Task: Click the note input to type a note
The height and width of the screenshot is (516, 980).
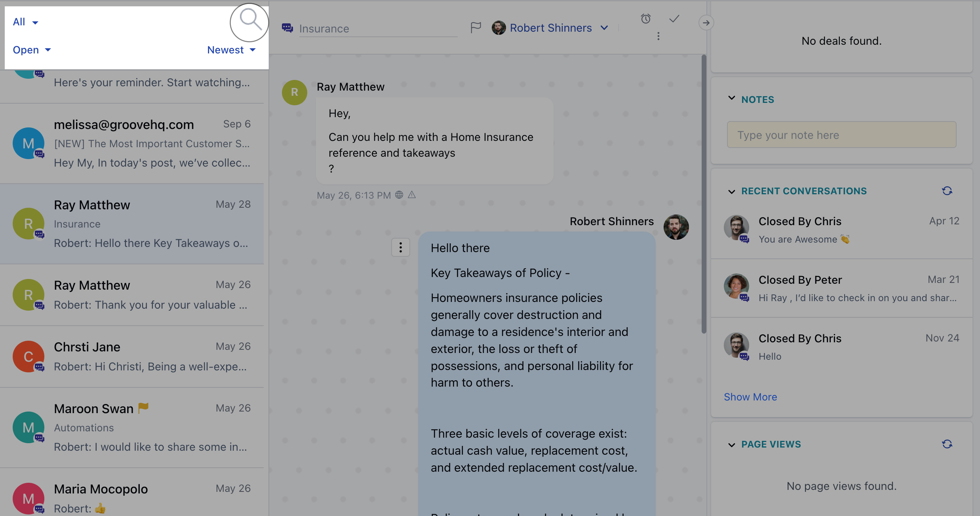Action: click(841, 135)
